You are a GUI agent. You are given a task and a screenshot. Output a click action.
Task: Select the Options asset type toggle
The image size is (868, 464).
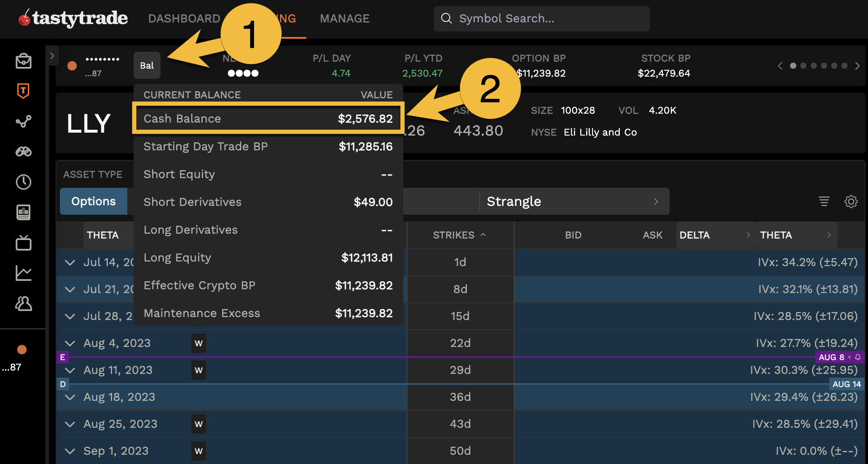(x=94, y=201)
